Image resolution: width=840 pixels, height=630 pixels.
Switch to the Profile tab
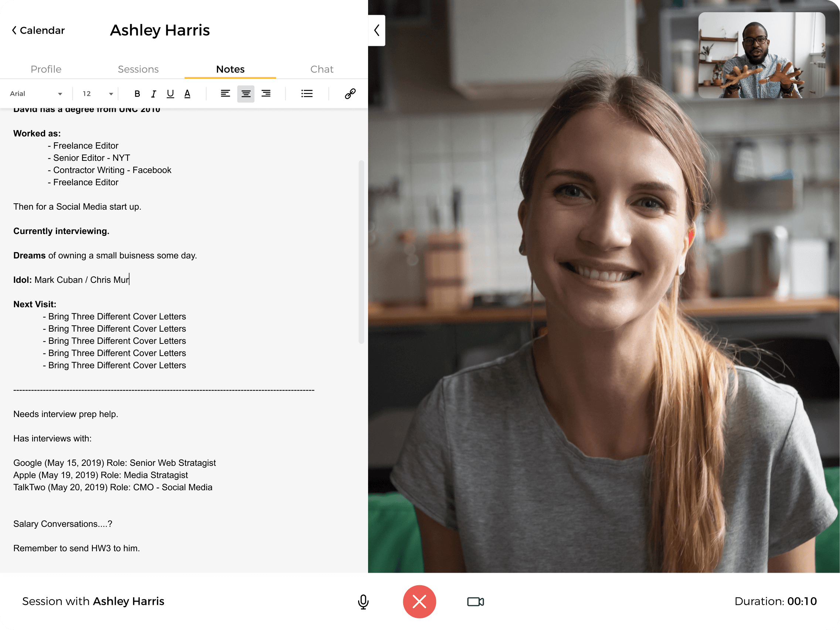point(46,69)
